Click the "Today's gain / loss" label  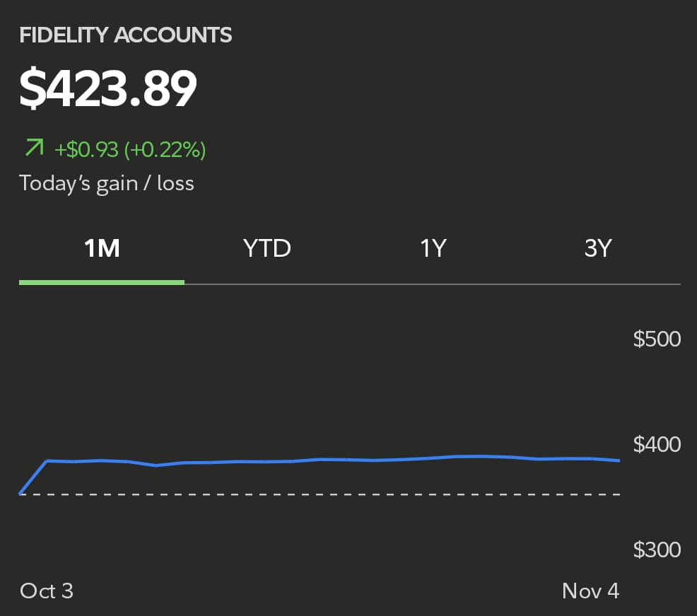tap(107, 183)
